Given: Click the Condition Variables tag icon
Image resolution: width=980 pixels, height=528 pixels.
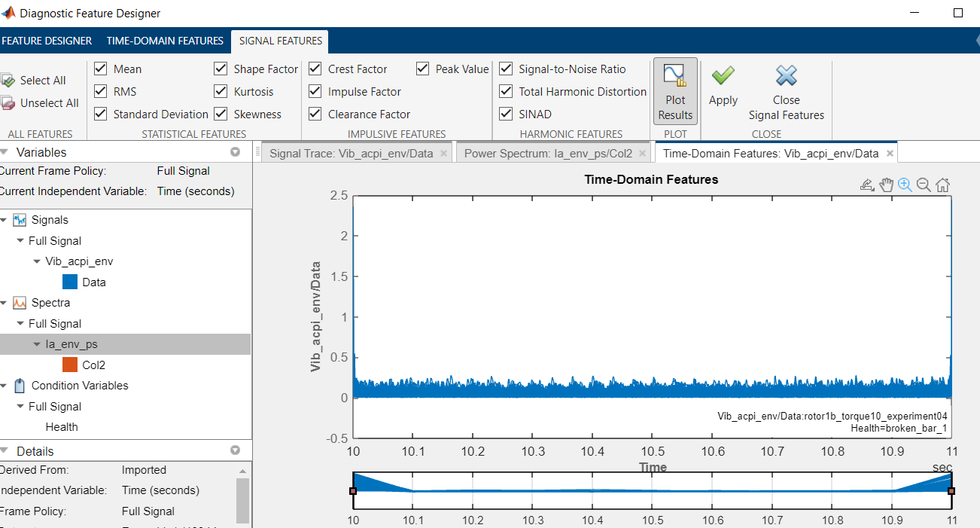Looking at the screenshot, I should click(x=20, y=386).
